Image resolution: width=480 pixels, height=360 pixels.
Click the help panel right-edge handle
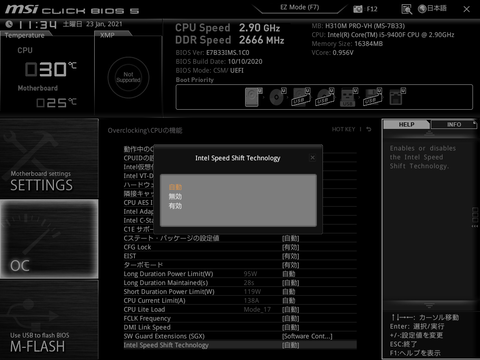tap(475, 217)
